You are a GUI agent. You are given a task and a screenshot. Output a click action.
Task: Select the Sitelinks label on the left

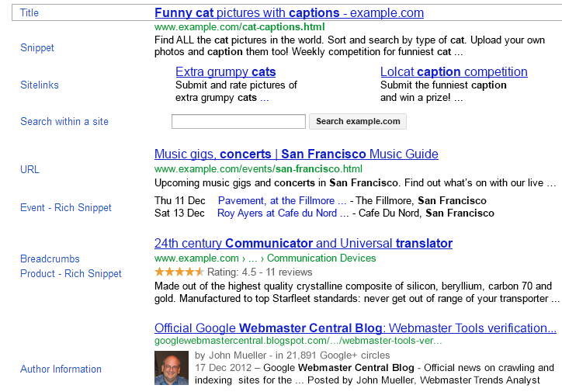pos(40,85)
